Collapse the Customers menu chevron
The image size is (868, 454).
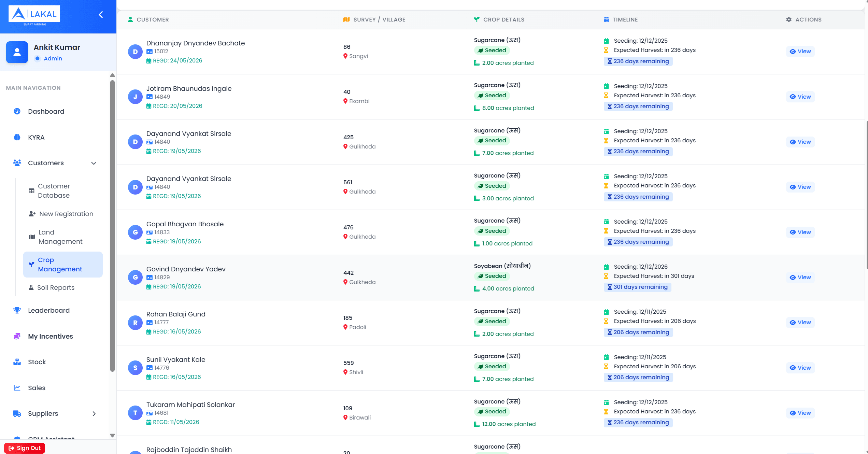pyautogui.click(x=94, y=163)
